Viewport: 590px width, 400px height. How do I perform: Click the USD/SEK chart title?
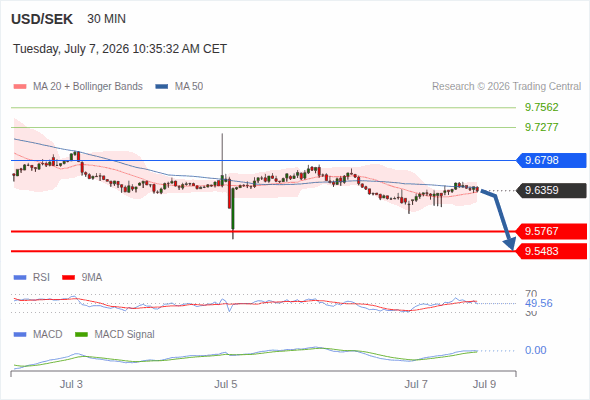tap(42, 19)
